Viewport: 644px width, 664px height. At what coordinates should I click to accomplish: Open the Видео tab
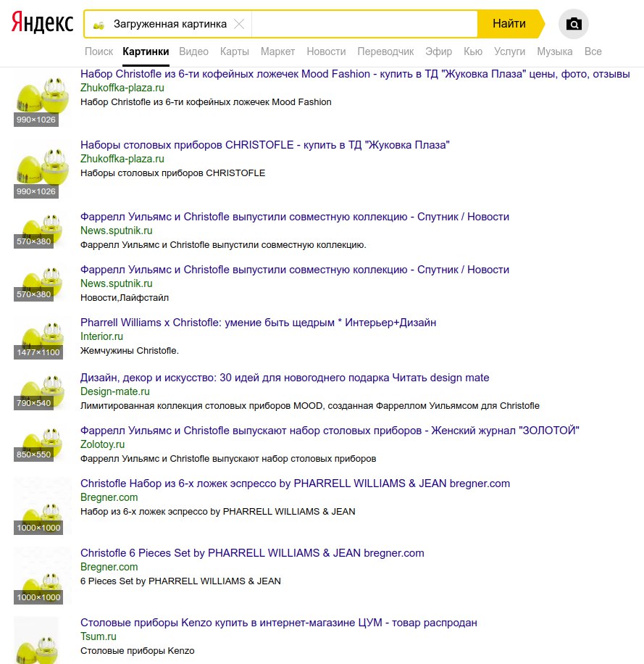pos(193,51)
